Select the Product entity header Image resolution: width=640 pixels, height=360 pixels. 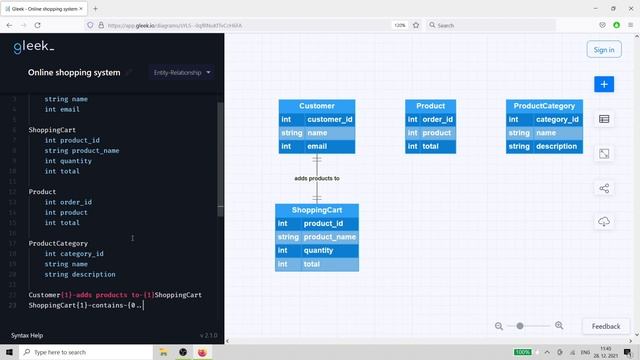[430, 106]
